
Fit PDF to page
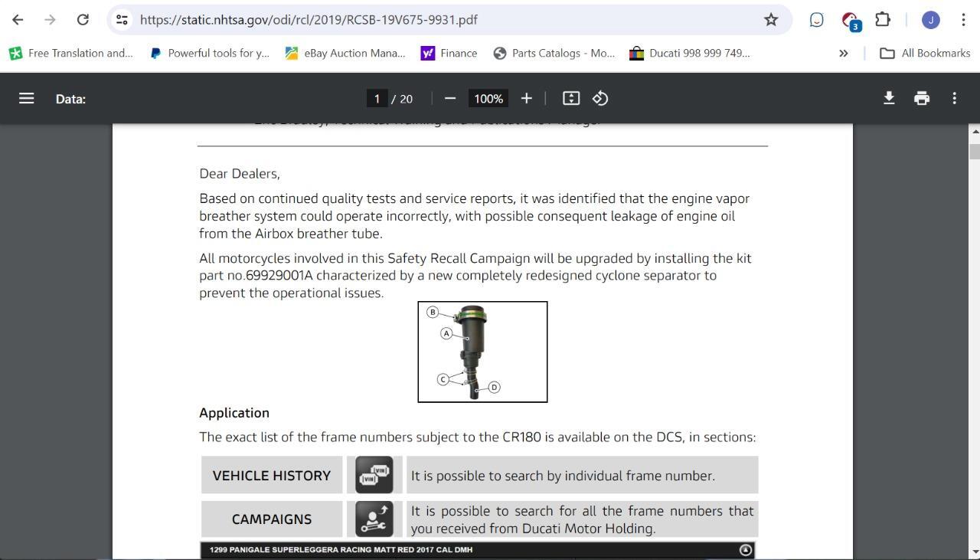click(x=571, y=98)
